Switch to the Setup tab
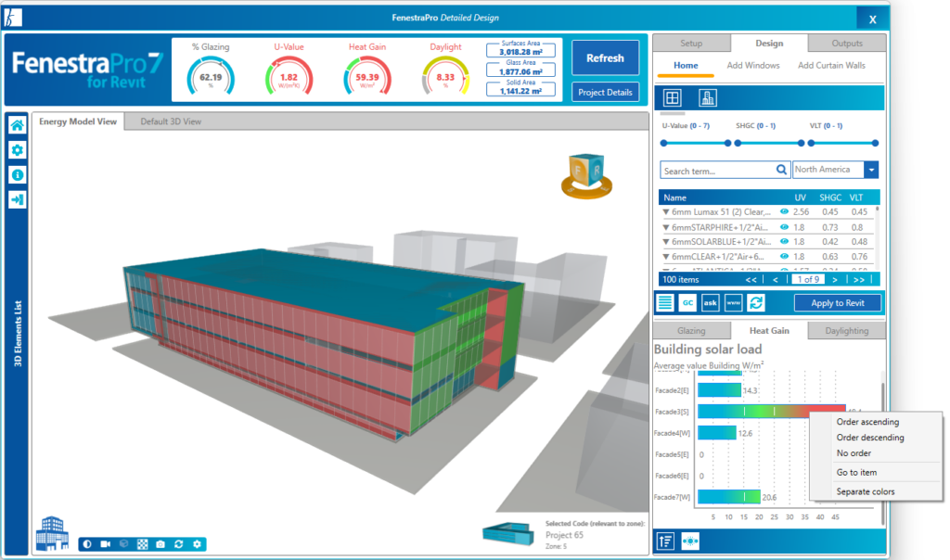950x560 pixels. 691,44
